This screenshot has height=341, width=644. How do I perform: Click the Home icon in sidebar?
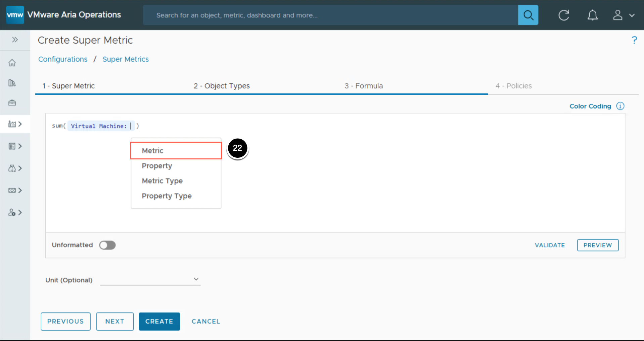pos(12,63)
